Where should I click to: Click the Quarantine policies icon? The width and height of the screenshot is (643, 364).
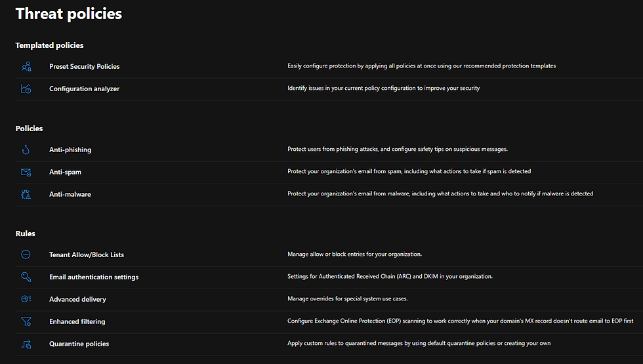point(26,344)
